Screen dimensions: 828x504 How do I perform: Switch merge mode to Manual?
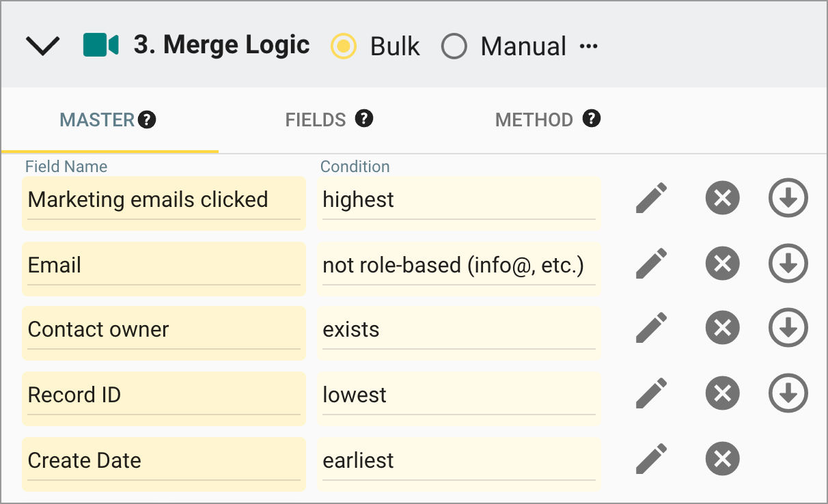tap(454, 46)
